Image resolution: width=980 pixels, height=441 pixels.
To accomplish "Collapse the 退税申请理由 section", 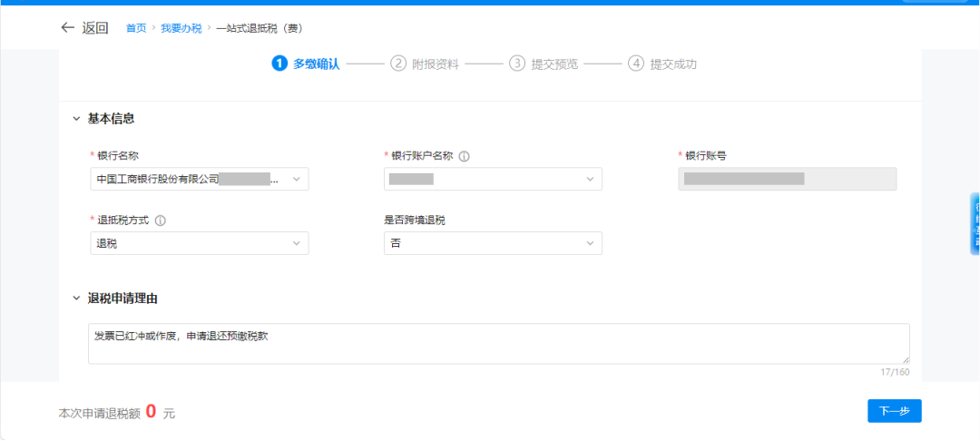I will point(76,299).
